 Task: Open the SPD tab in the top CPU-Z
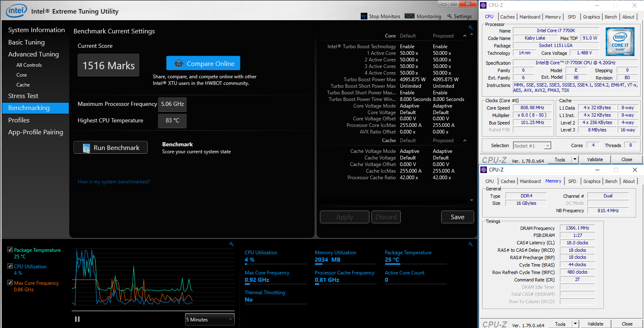point(571,17)
